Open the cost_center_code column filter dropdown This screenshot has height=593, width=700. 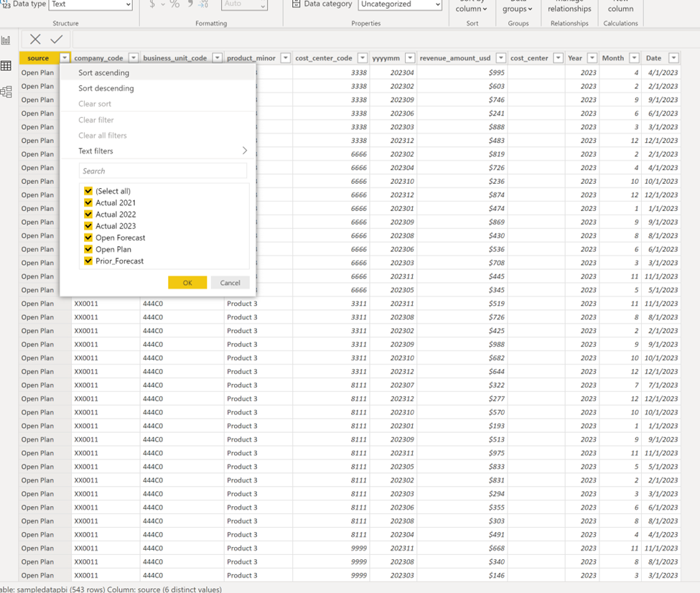pos(363,58)
